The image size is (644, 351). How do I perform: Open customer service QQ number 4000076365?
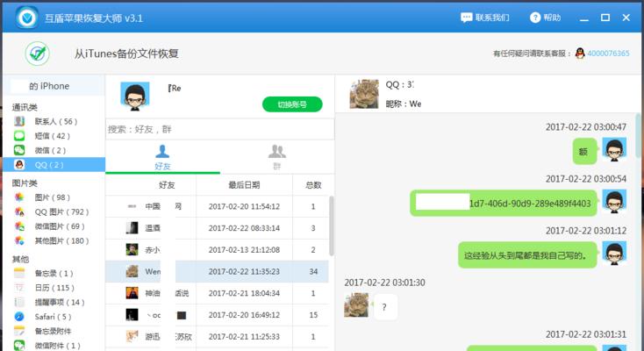[x=608, y=54]
